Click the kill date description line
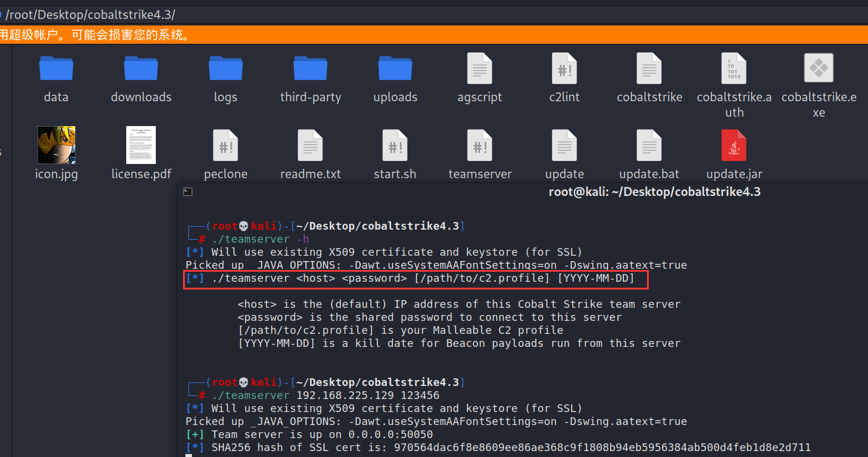This screenshot has width=868, height=457. click(459, 343)
